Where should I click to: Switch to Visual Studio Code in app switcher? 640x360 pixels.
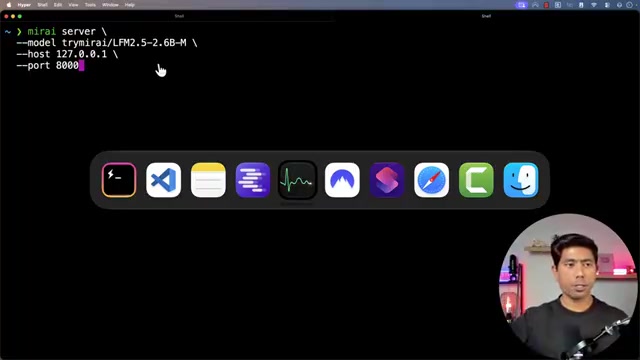point(164,180)
